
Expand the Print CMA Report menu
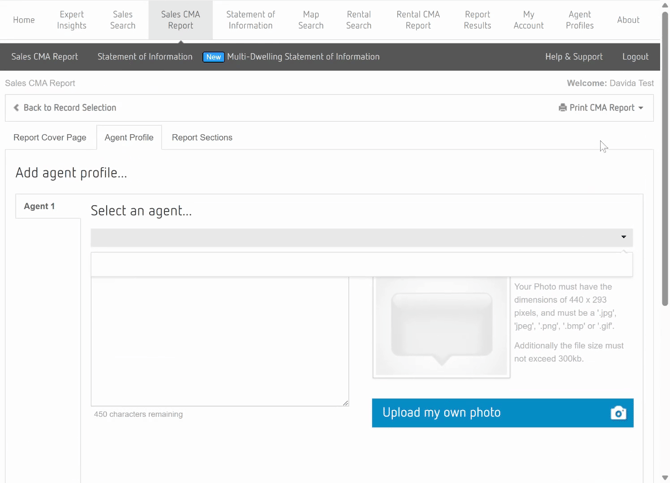tap(601, 108)
